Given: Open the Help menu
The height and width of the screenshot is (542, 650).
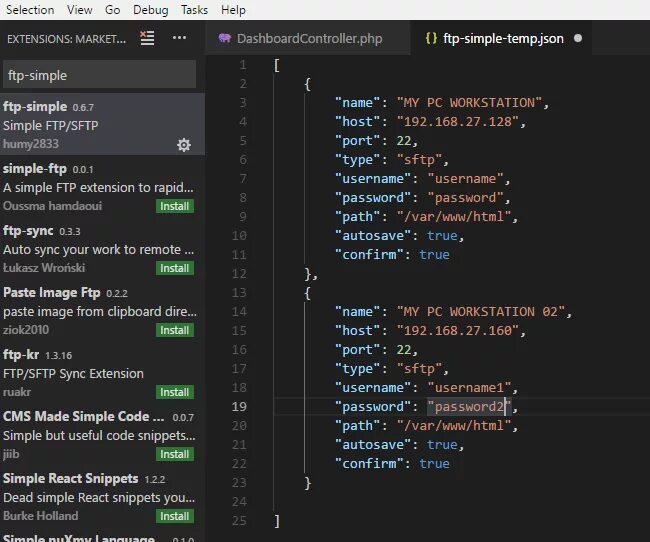Looking at the screenshot, I should click(x=233, y=10).
